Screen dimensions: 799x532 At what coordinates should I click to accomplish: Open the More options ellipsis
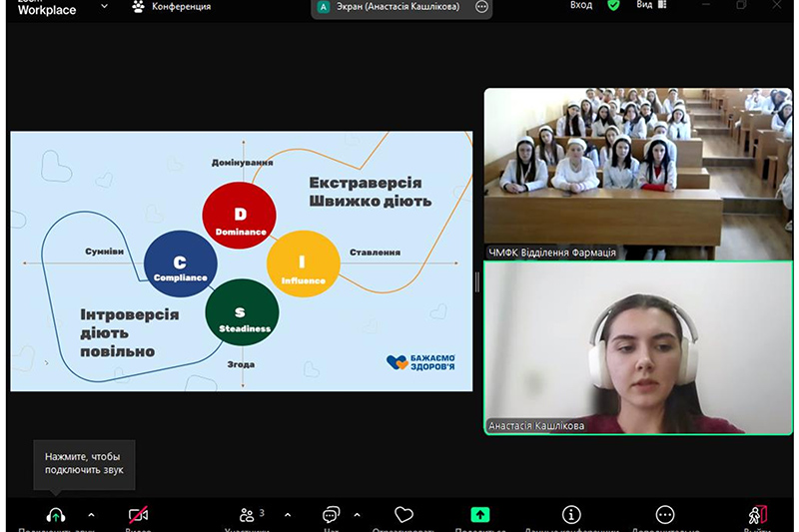(x=664, y=515)
